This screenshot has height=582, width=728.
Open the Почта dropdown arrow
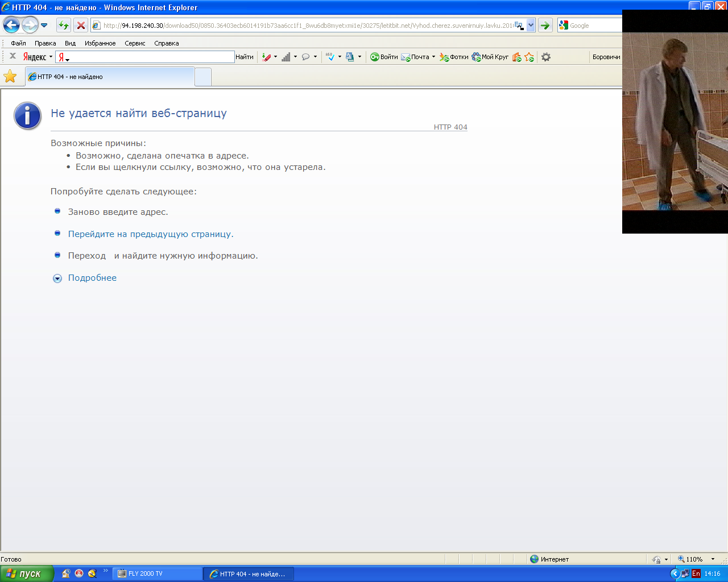point(433,57)
